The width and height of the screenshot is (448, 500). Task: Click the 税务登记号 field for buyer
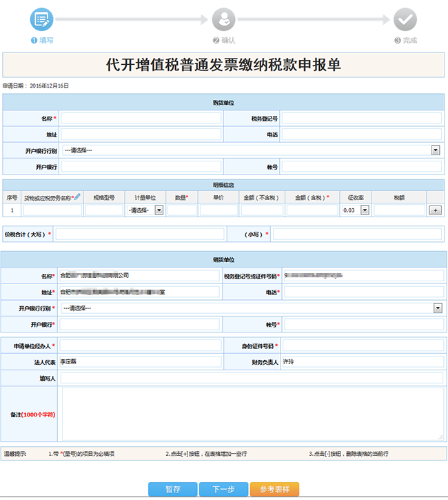pos(361,119)
